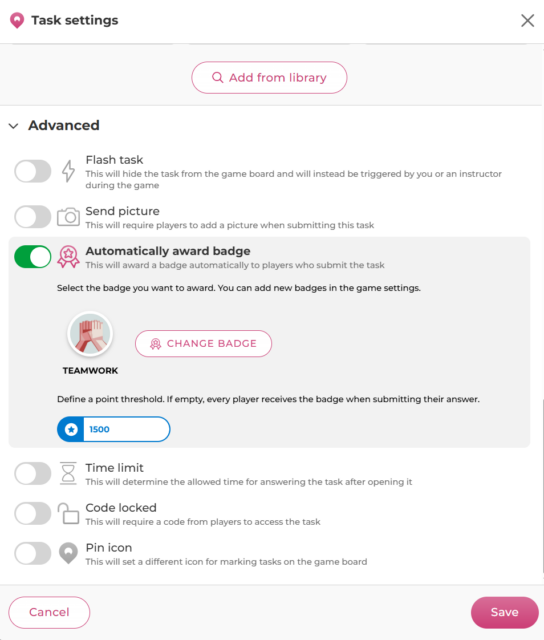Select the TEAMWORK badge thumbnail

[90, 334]
